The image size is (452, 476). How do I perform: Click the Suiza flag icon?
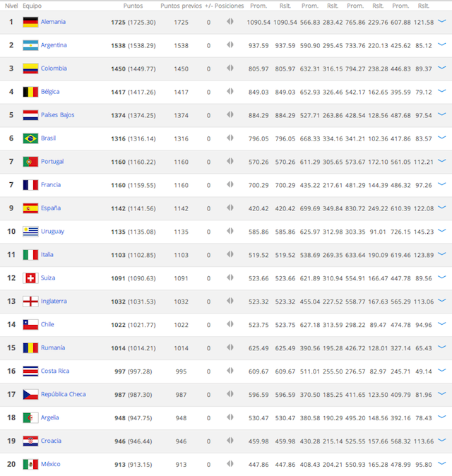point(30,278)
